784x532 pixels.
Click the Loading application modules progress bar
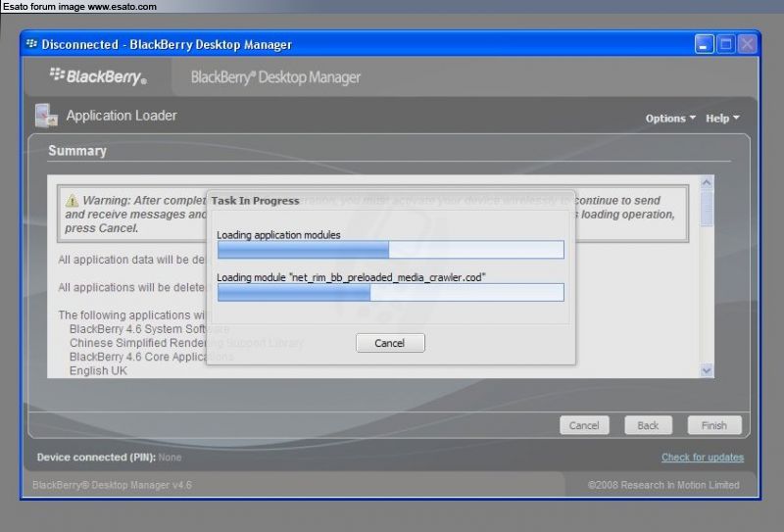390,250
